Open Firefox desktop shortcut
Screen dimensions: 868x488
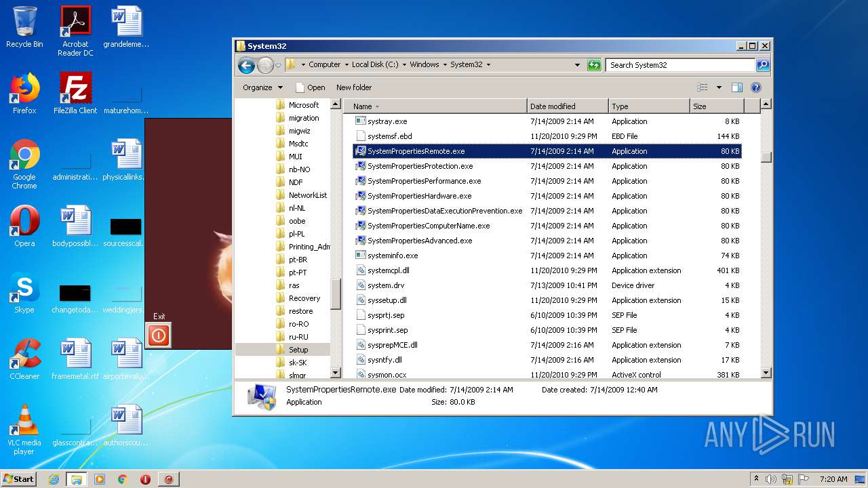pos(24,94)
